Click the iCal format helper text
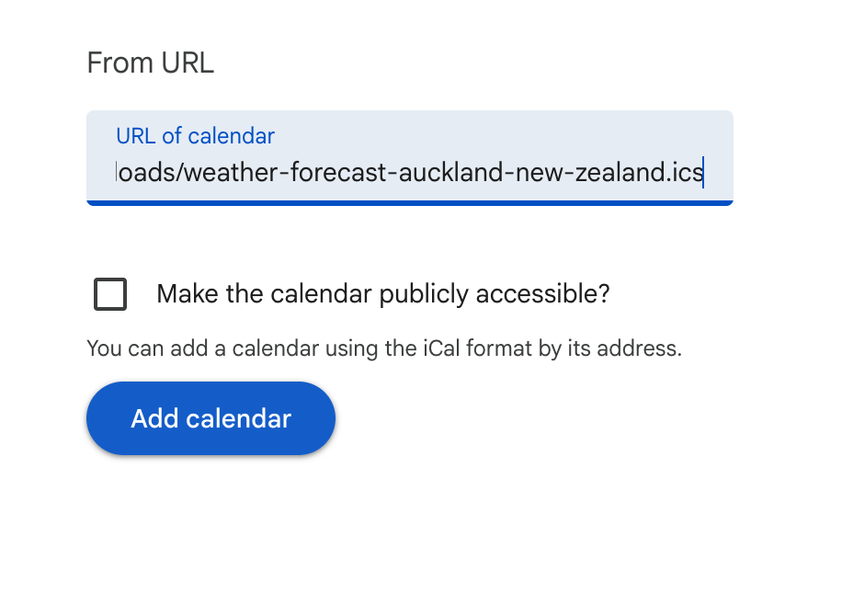 (383, 348)
